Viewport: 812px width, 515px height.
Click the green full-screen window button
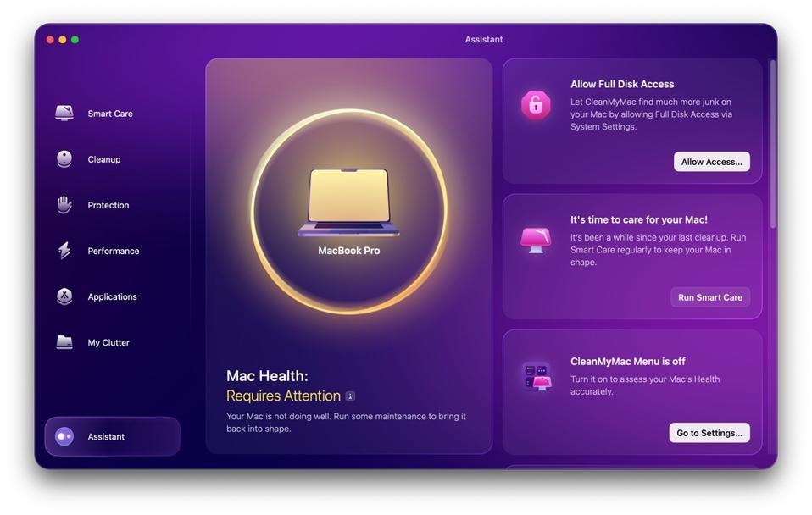pyautogui.click(x=75, y=40)
